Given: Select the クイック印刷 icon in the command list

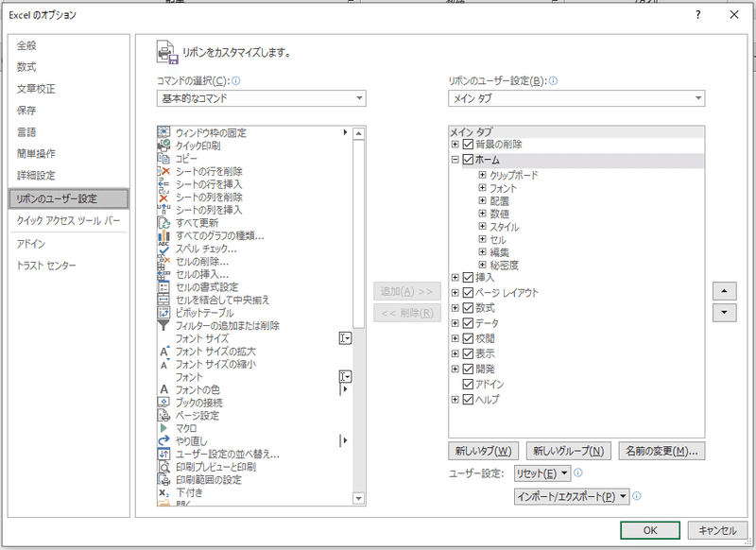Looking at the screenshot, I should 163,146.
